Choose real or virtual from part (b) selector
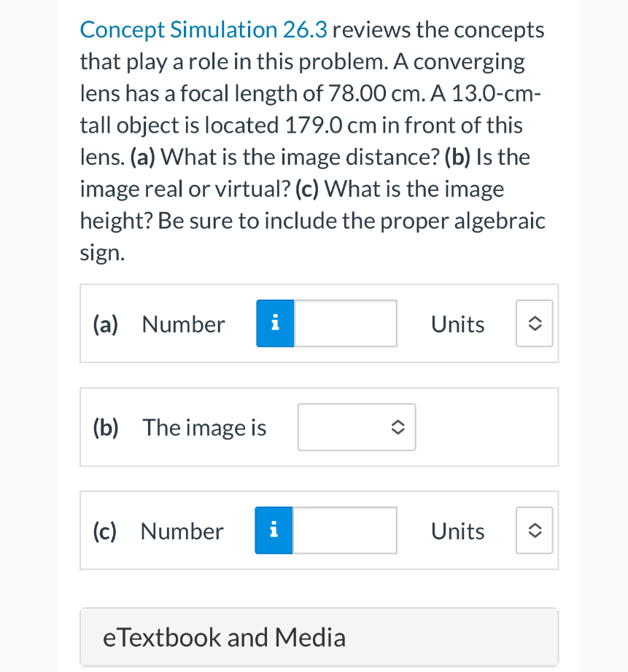This screenshot has height=672, width=628. coord(356,427)
